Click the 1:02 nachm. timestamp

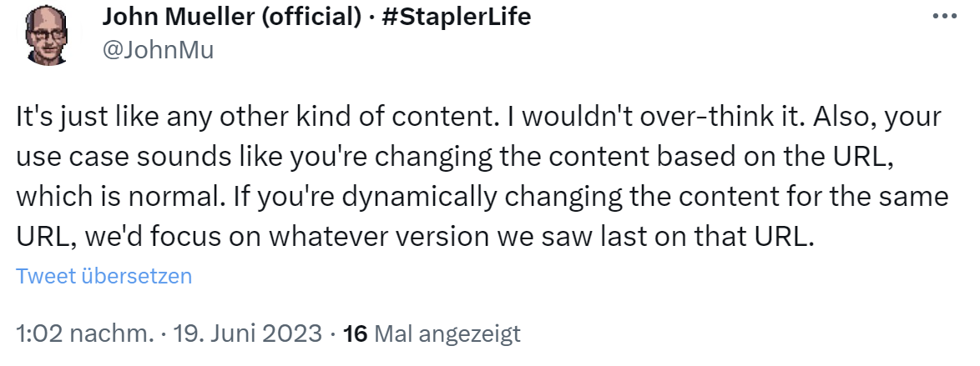pos(84,333)
